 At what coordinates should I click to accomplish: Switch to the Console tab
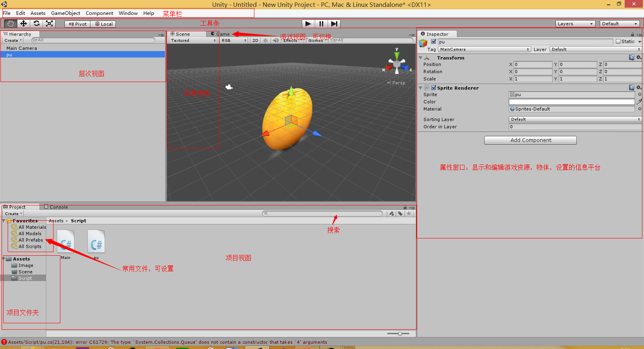coord(56,207)
